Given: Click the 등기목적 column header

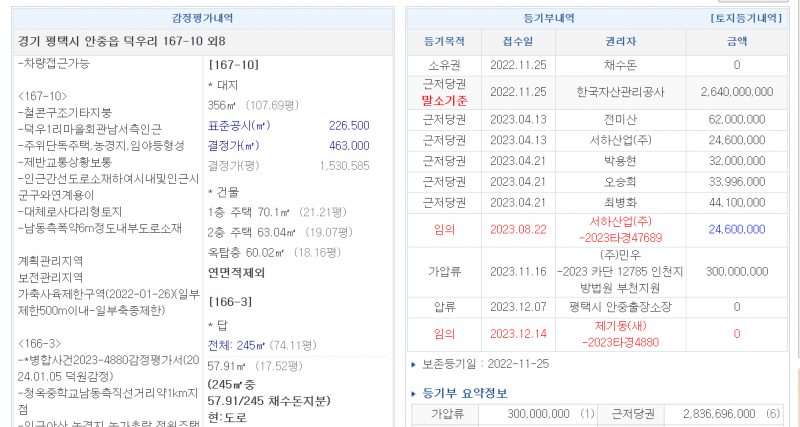Looking at the screenshot, I should tap(436, 42).
